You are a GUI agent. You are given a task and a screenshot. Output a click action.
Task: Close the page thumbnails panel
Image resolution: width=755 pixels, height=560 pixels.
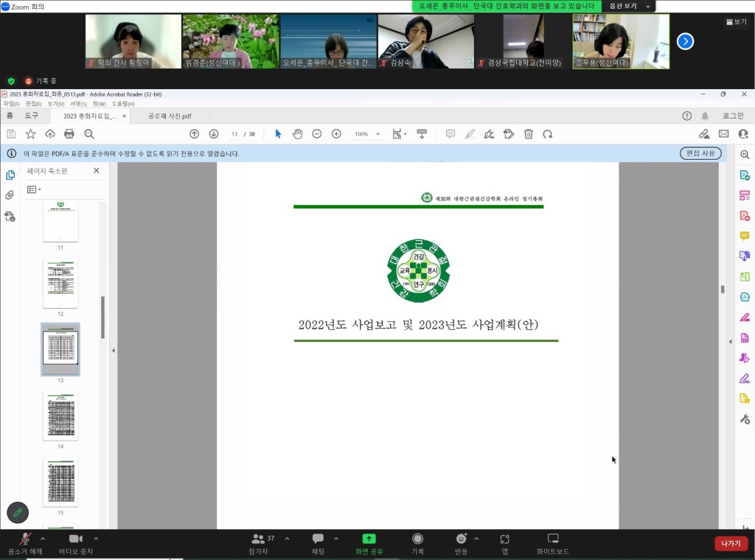coord(97,170)
